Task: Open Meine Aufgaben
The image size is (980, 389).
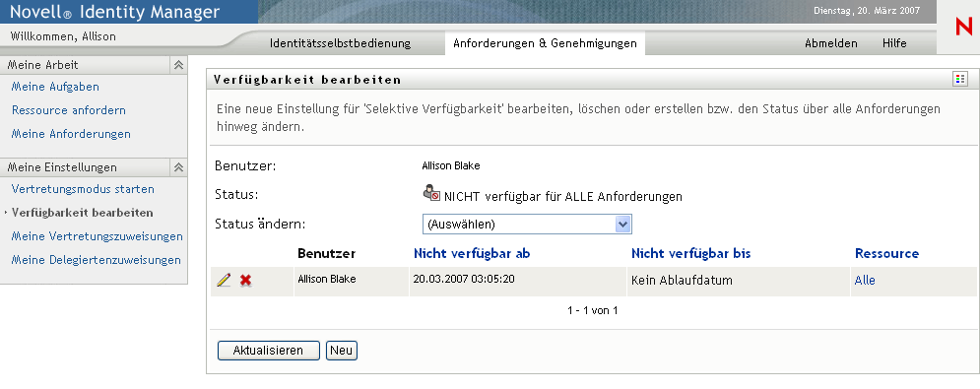Action: [x=55, y=87]
